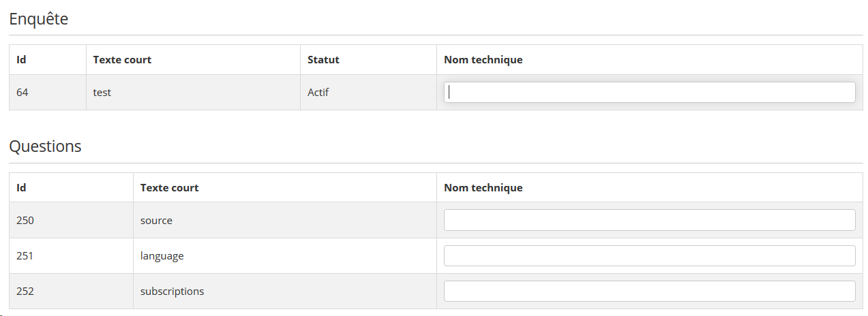Click the Questions section heading

(45, 146)
